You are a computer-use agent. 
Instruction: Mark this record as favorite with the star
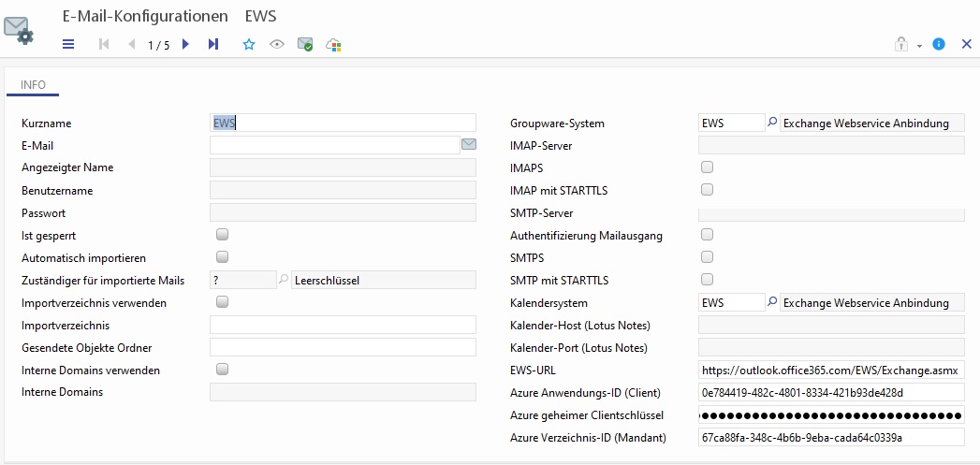249,44
